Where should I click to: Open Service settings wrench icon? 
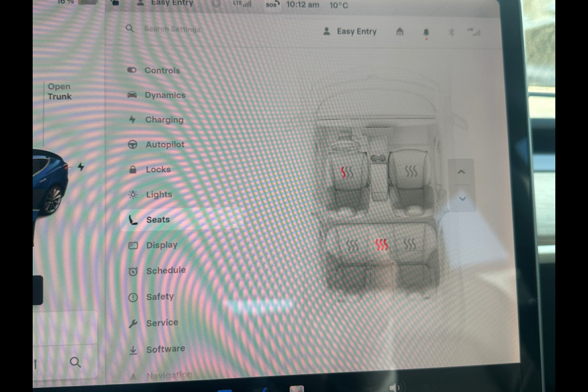coord(133,322)
